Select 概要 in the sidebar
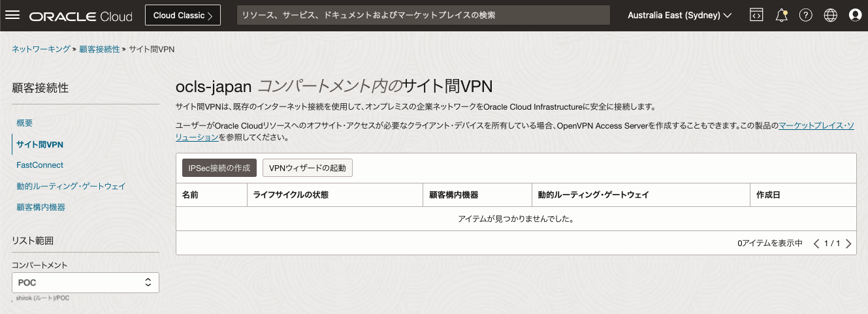The image size is (868, 314). pos(25,123)
